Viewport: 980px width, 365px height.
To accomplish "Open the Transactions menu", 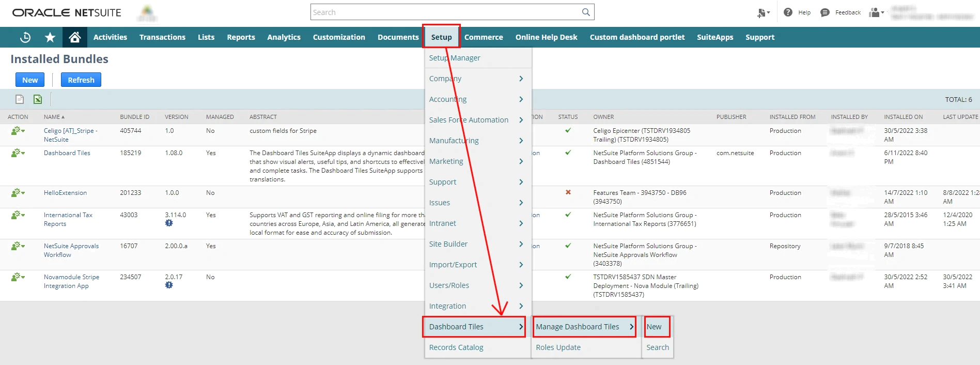I will (162, 37).
